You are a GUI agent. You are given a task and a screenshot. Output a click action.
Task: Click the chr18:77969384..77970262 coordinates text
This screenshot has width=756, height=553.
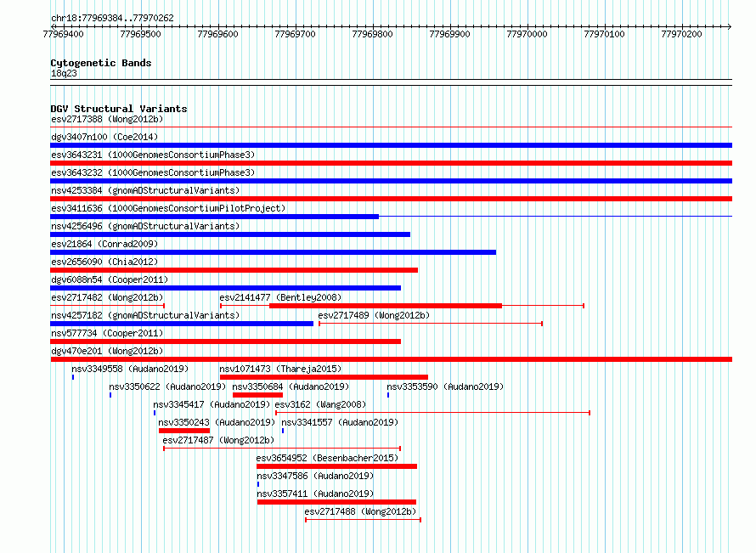click(x=112, y=18)
